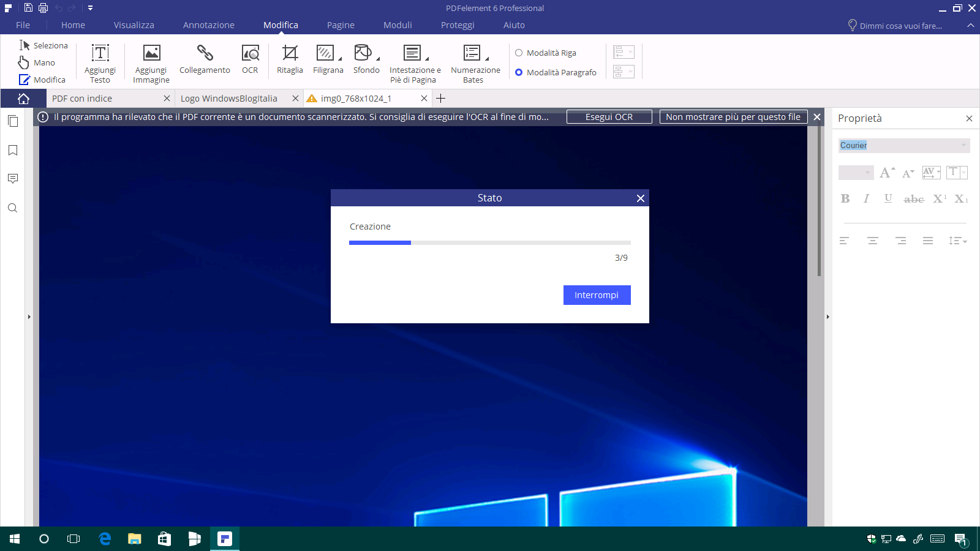
Task: Align text right in Proprietà
Action: click(900, 241)
